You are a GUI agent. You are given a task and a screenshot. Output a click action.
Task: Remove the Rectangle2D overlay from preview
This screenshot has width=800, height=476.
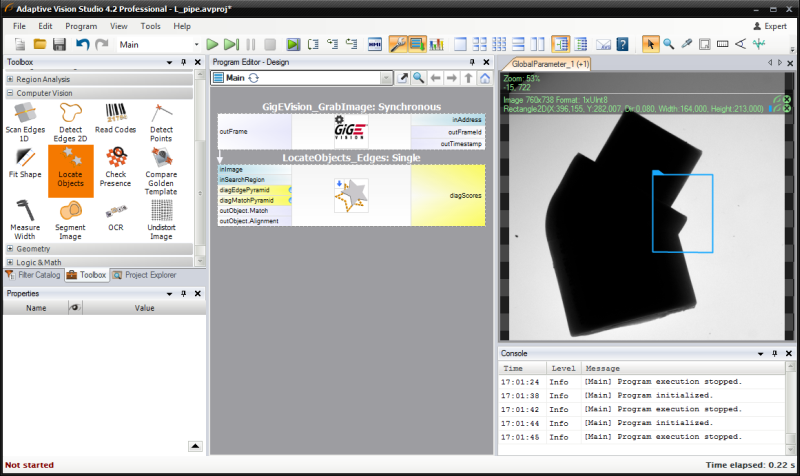787,108
